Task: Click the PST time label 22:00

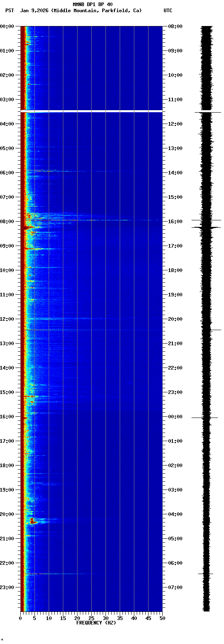Action: 7,563
